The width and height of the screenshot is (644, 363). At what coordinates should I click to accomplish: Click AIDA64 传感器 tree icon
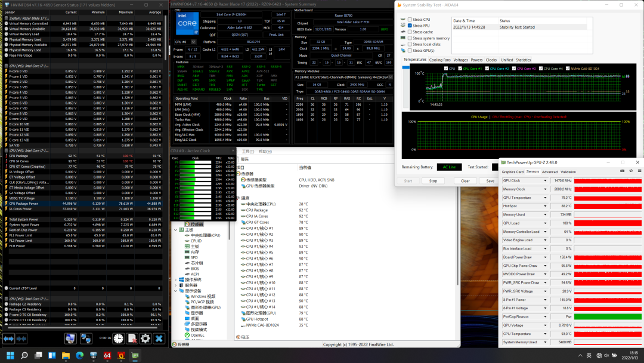[187, 224]
